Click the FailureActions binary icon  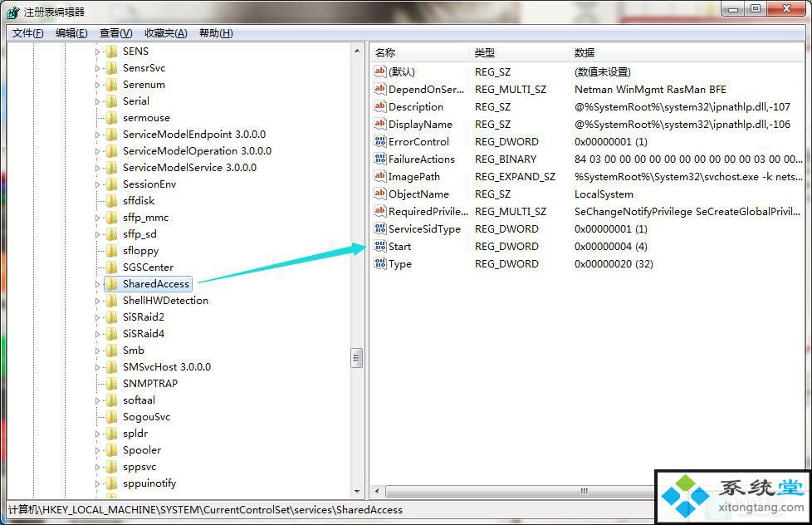tap(380, 159)
